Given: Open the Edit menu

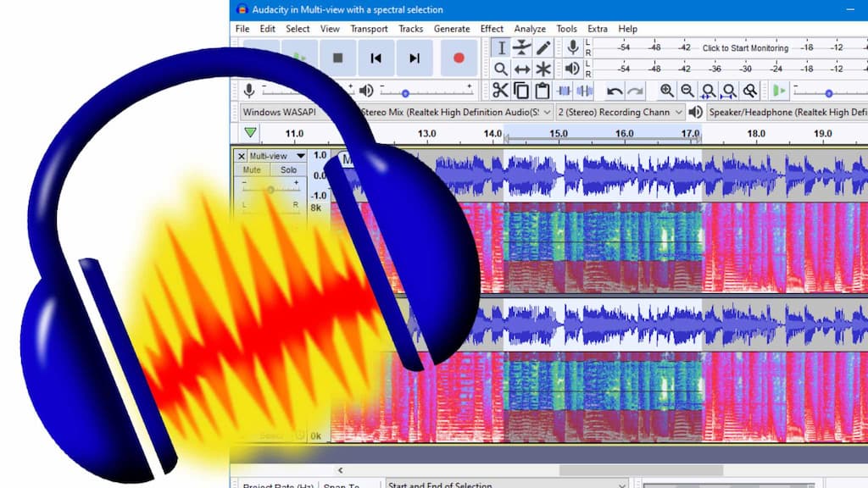Looking at the screenshot, I should pos(267,29).
